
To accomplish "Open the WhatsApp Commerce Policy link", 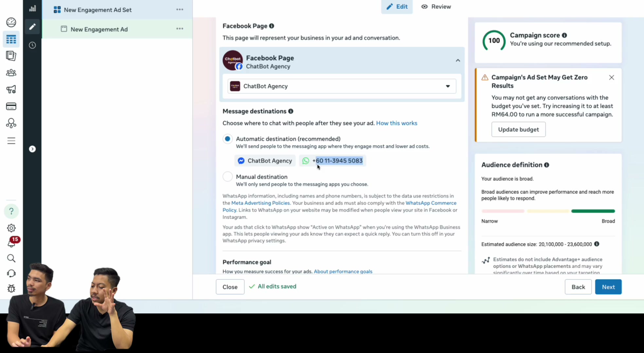I will pyautogui.click(x=431, y=203).
